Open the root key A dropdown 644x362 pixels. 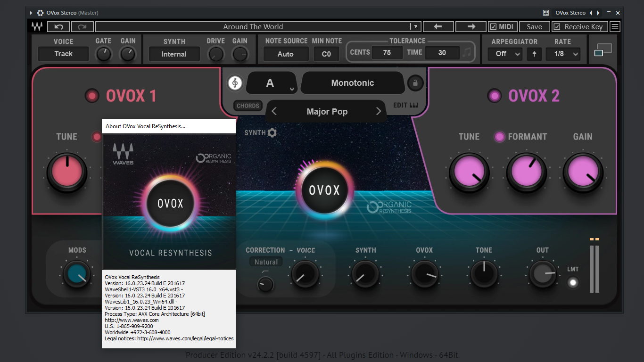click(272, 83)
